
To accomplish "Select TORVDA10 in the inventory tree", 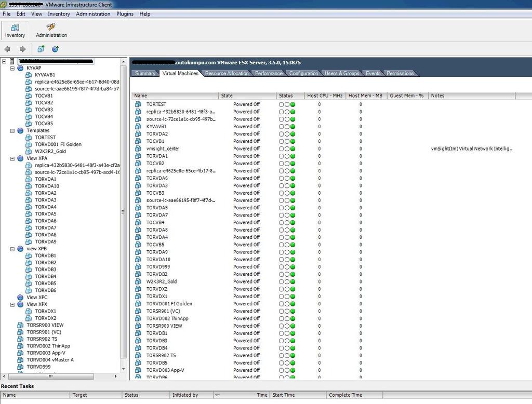I will pos(47,186).
